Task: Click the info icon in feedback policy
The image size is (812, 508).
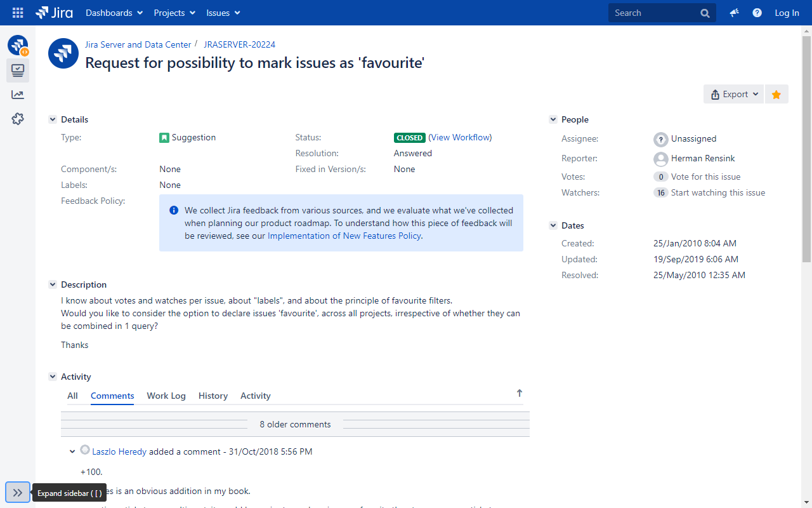Action: click(x=174, y=210)
